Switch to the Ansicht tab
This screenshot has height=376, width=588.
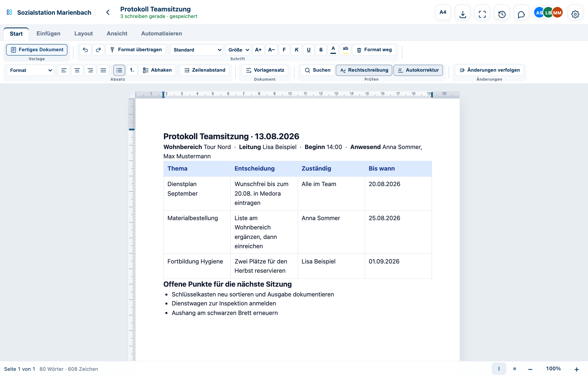click(117, 34)
